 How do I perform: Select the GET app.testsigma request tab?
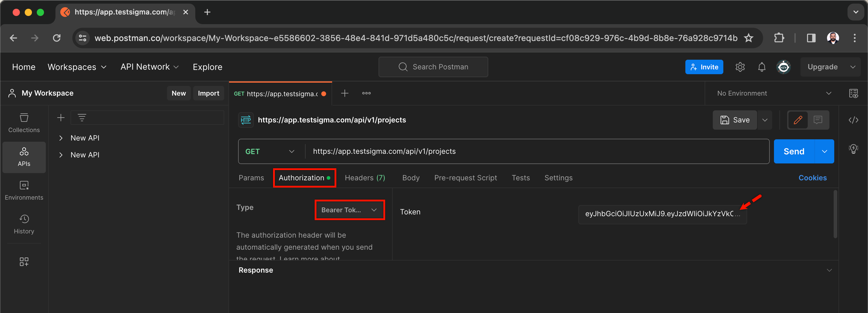pyautogui.click(x=280, y=93)
